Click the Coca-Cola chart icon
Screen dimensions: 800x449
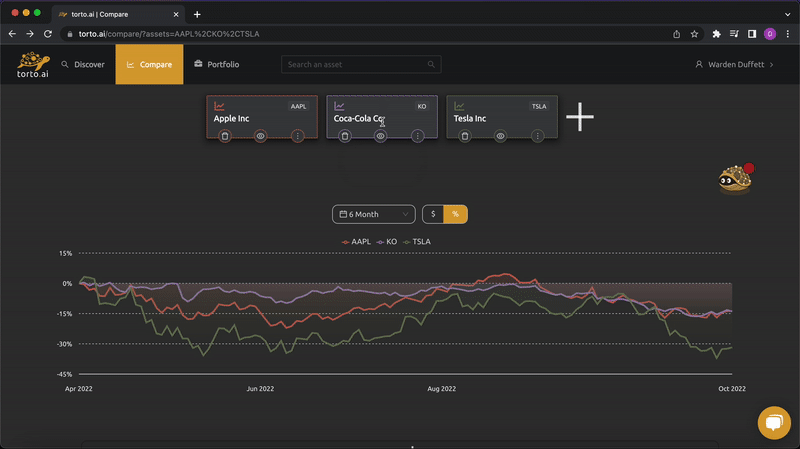point(339,106)
